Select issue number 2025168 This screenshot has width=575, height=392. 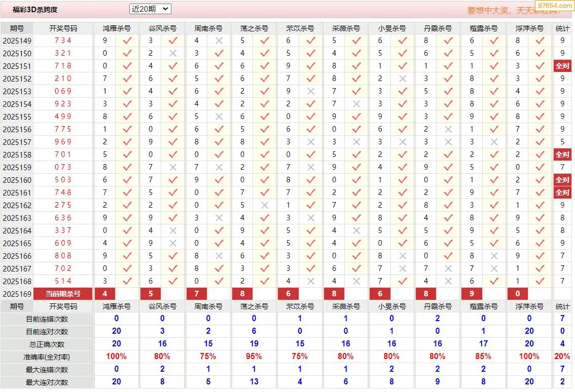pos(17,282)
